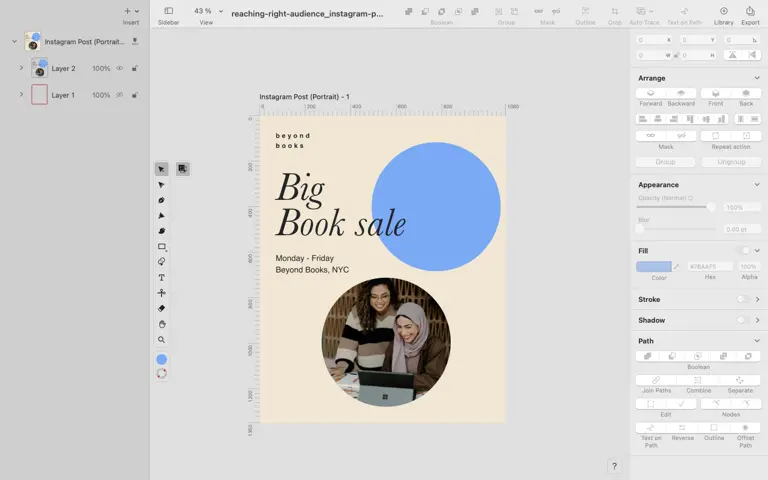Screen dimensions: 768x480
Task: Click the Alpha 100% field
Action: coord(748,266)
